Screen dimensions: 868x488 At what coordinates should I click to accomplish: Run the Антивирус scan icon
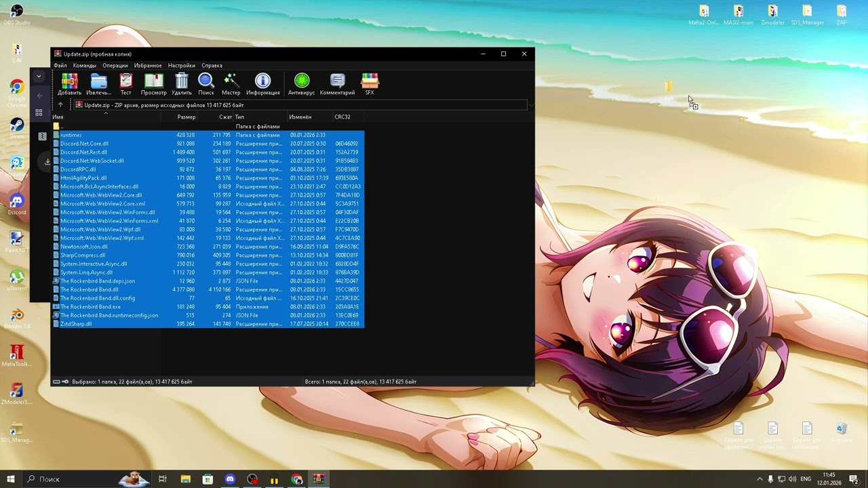click(x=302, y=84)
